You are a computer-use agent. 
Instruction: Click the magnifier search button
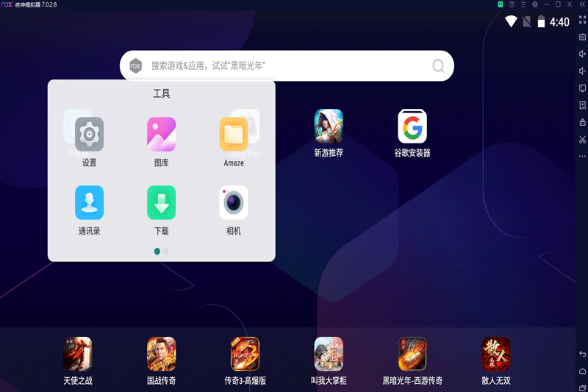tap(439, 65)
